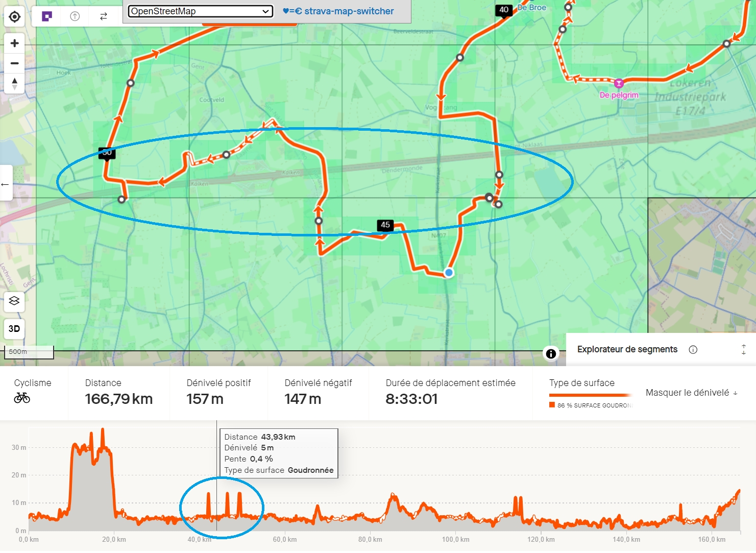Zoom out with the minus button
Viewport: 756px width, 553px height.
click(x=15, y=63)
